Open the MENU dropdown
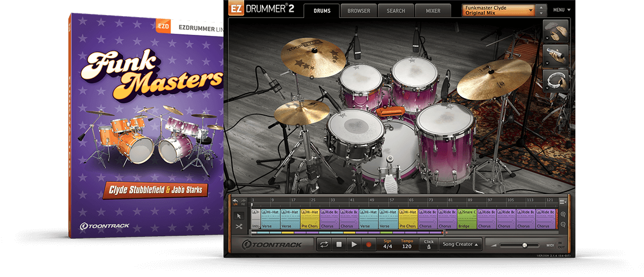Screen dimensions: 644x277 coord(561,10)
